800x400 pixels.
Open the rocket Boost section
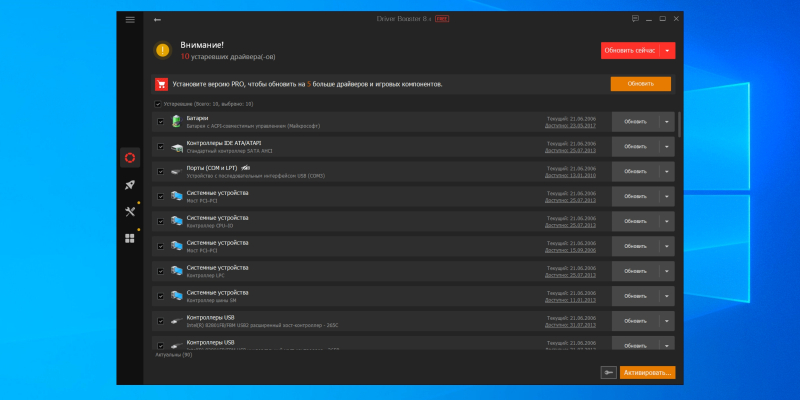click(129, 184)
